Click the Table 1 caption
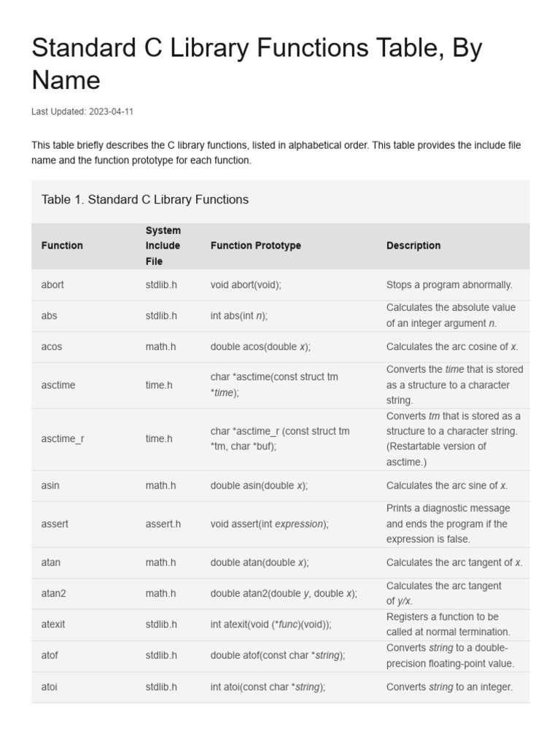560x747 pixels. coord(145,199)
